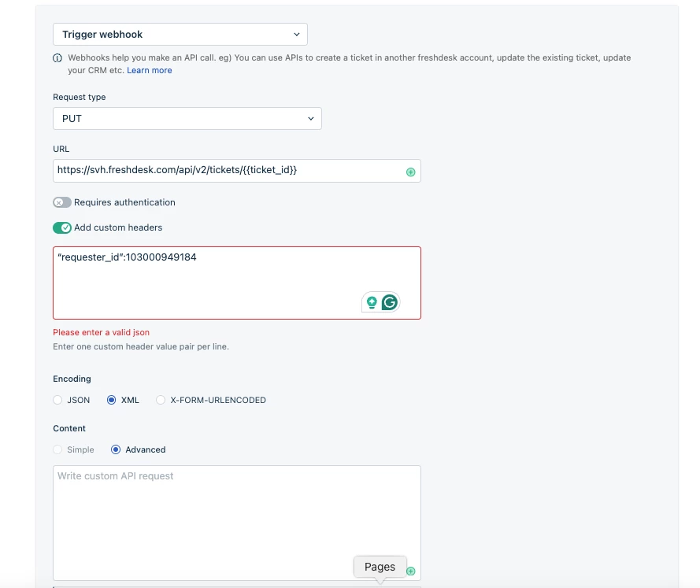
Task: Click the lightbulb suggestion icon in headers box
Action: pyautogui.click(x=372, y=302)
